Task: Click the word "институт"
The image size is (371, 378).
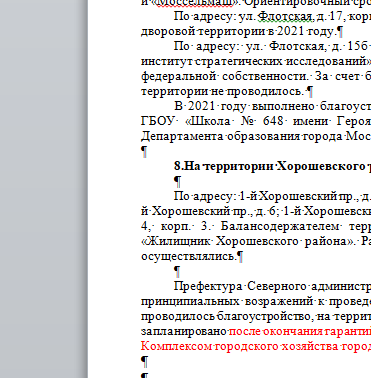Action: (167, 61)
